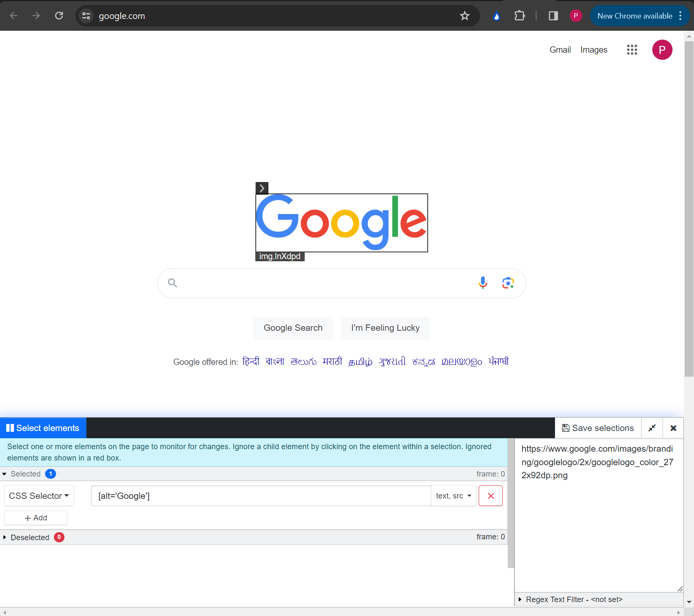This screenshot has height=616, width=694.
Task: Click the blue droplet extension icon
Action: click(496, 16)
